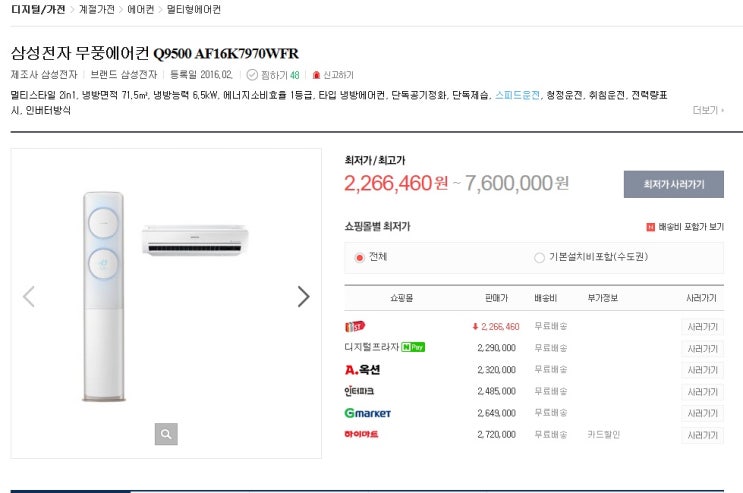This screenshot has height=493, width=743.
Task: Click the 2,485,000 price in 인터파크 row
Action: (496, 391)
